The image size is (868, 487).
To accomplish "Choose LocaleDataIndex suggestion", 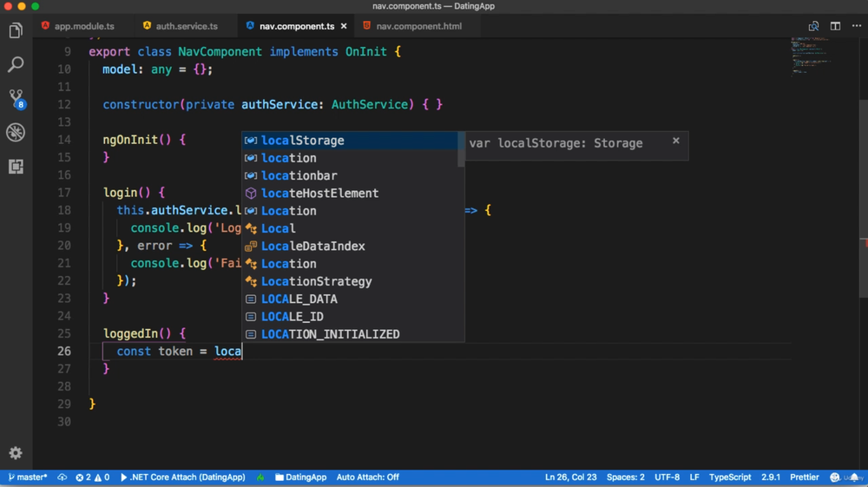I will point(350,247).
